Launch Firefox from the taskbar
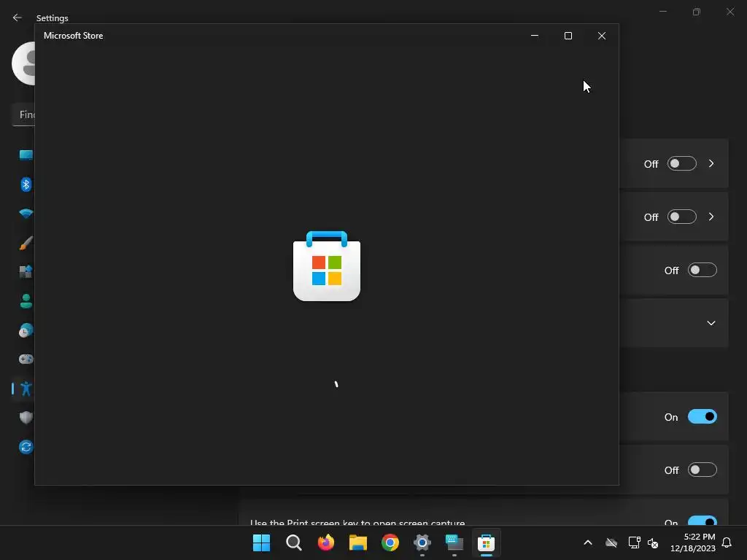Screen dimensions: 747x560 [x=326, y=542]
